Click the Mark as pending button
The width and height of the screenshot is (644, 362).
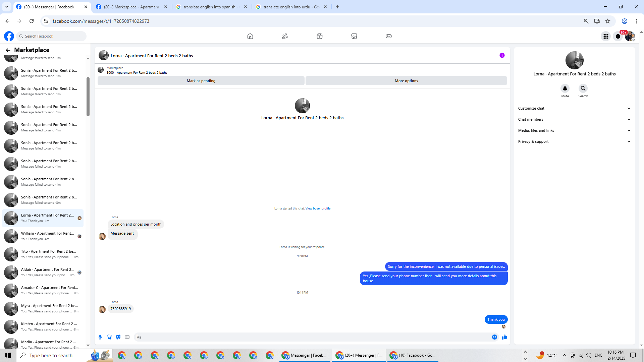click(201, 81)
